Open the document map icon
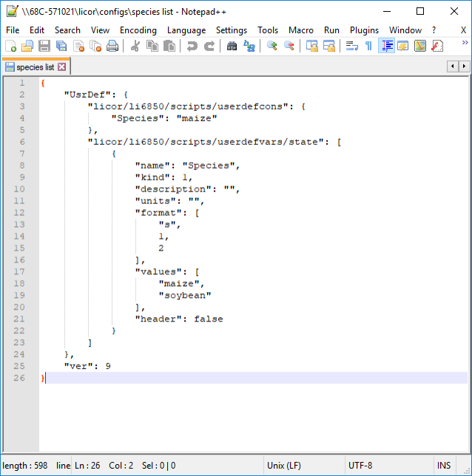 420,46
